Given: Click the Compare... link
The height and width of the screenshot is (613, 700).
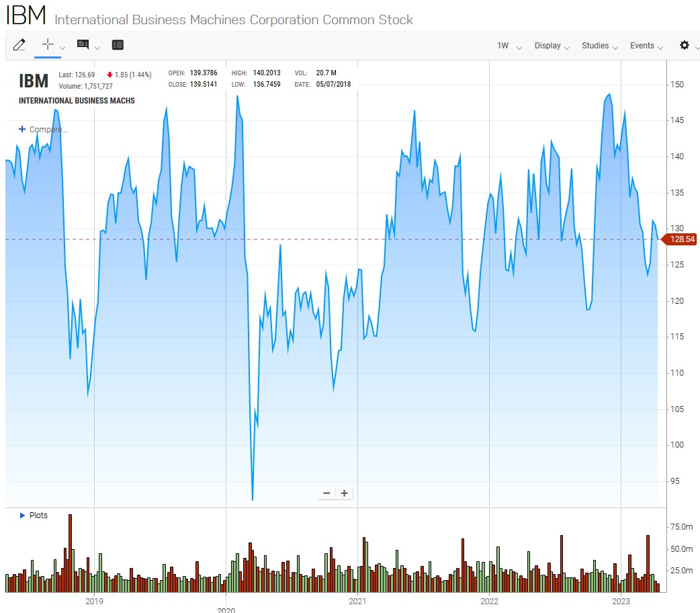Looking at the screenshot, I should tap(48, 130).
